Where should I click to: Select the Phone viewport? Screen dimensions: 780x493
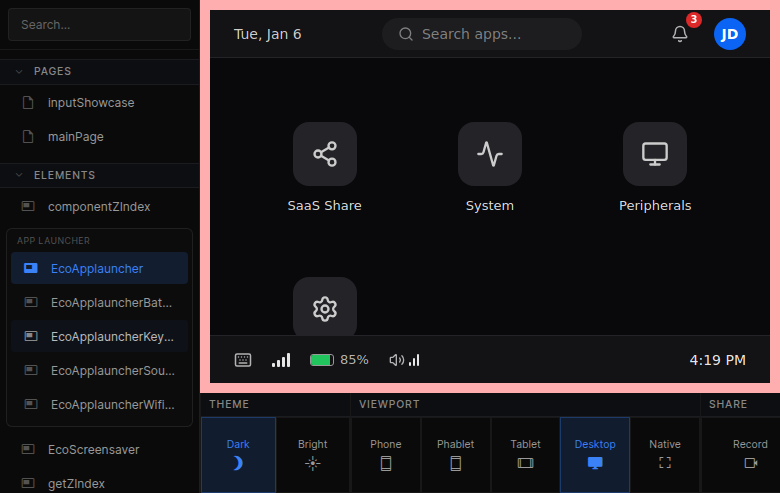385,454
